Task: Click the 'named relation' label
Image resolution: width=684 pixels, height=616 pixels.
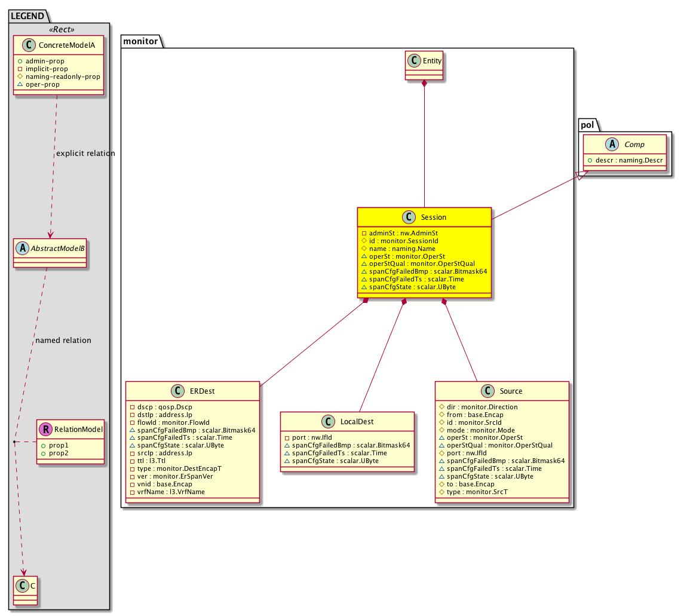Action: tap(63, 341)
